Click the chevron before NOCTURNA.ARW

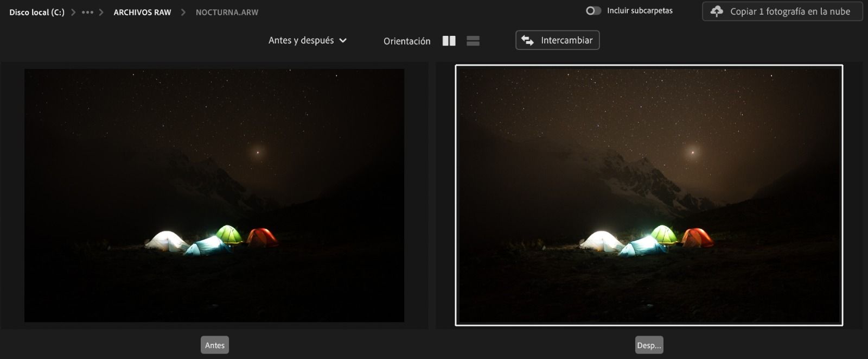183,12
